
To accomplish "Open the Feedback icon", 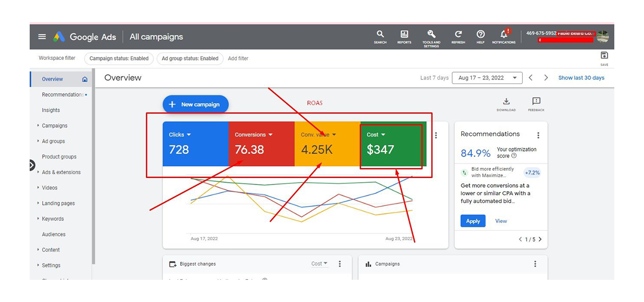I will [536, 102].
